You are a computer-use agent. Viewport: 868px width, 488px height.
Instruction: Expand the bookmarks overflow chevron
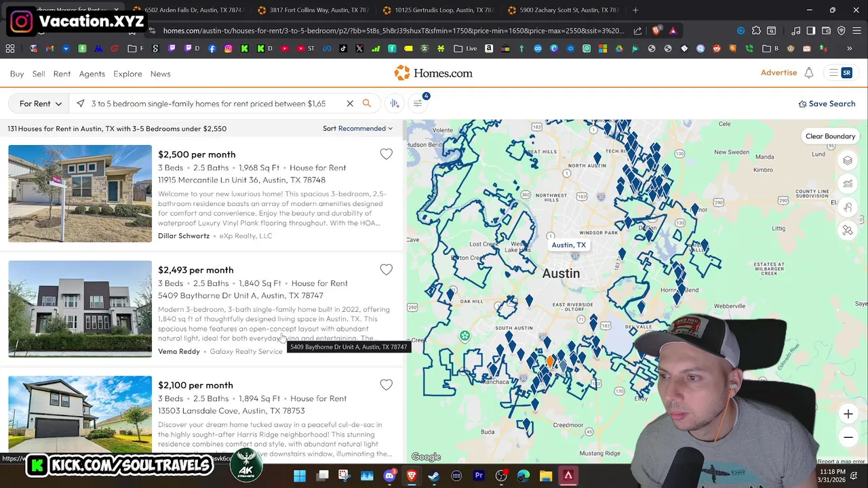[x=849, y=49]
